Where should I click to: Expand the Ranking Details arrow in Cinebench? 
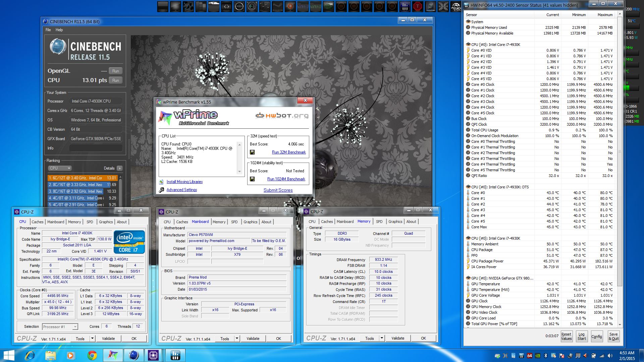120,168
